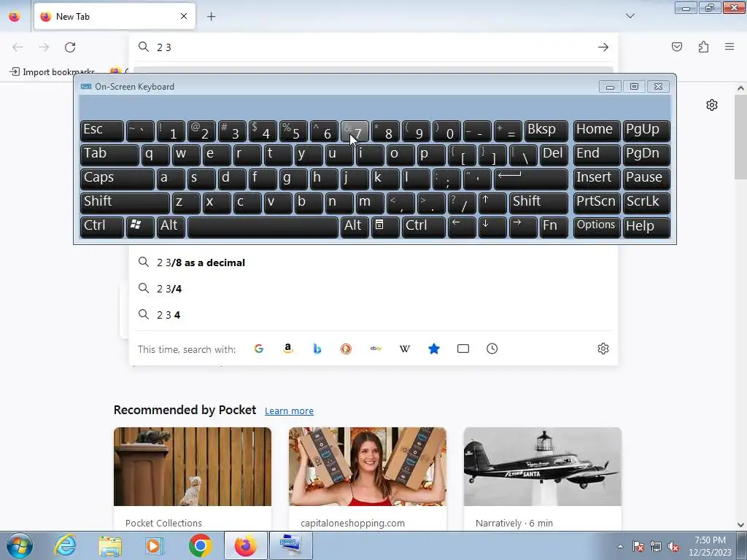The width and height of the screenshot is (747, 560).
Task: Search with Bing engine icon
Action: point(317,349)
